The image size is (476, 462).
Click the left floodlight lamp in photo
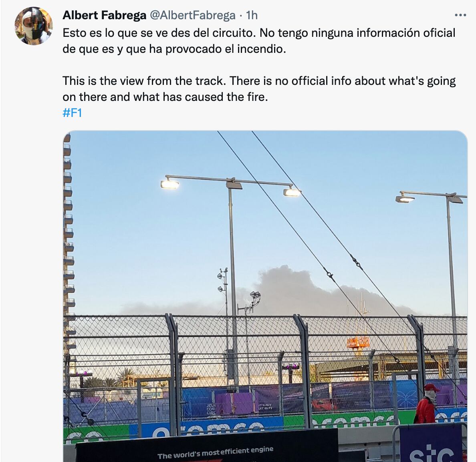point(170,184)
